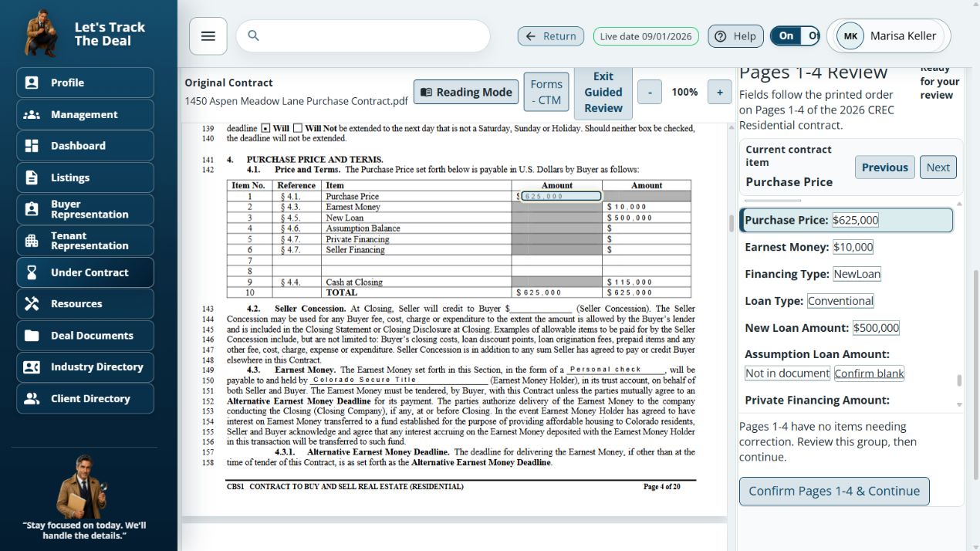Edit the Financing Type field
This screenshot has height=551, width=980.
[x=857, y=274]
